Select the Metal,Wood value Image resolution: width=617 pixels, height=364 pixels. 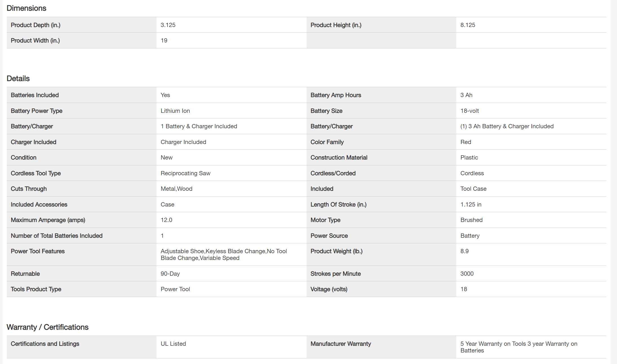tap(176, 189)
